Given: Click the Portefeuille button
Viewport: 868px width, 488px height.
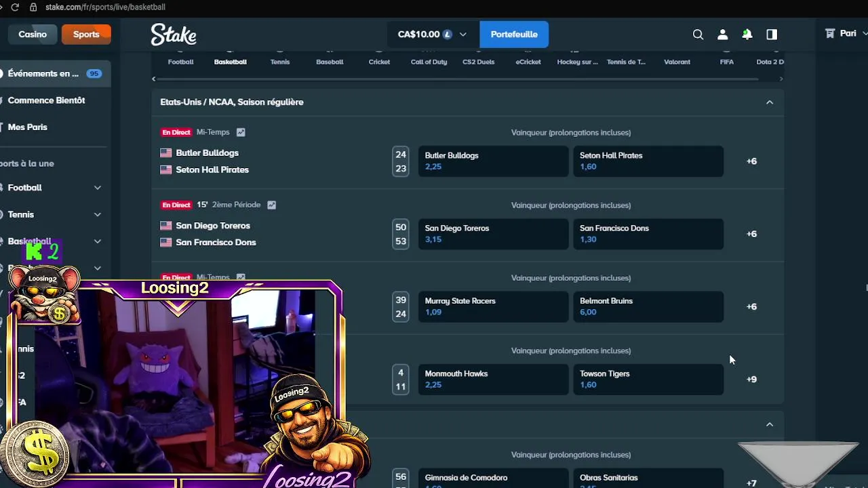Looking at the screenshot, I should [x=514, y=35].
